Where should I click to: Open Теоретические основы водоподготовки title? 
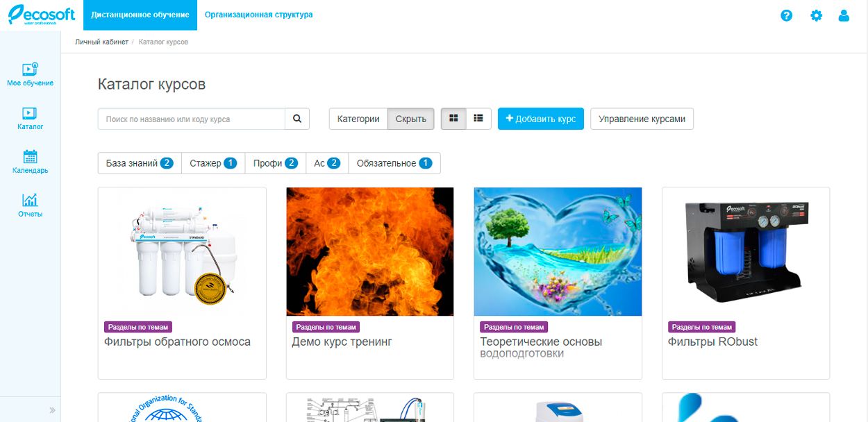(541, 347)
